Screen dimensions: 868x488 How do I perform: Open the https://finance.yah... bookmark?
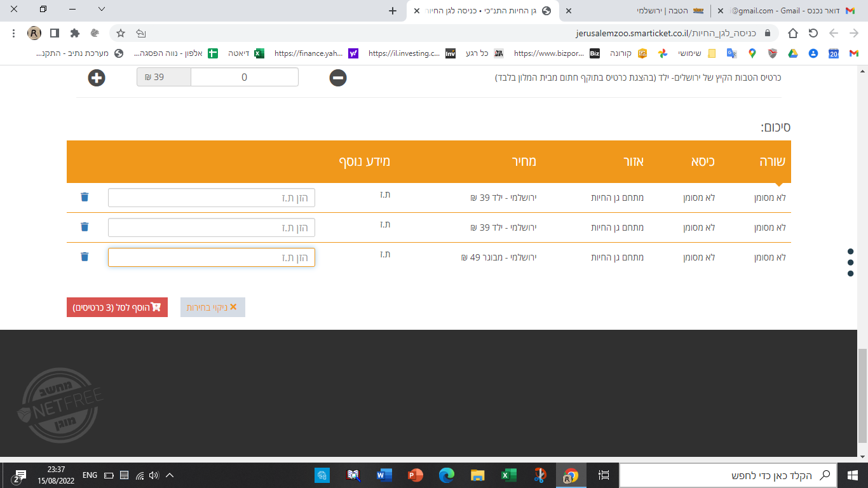tap(316, 53)
